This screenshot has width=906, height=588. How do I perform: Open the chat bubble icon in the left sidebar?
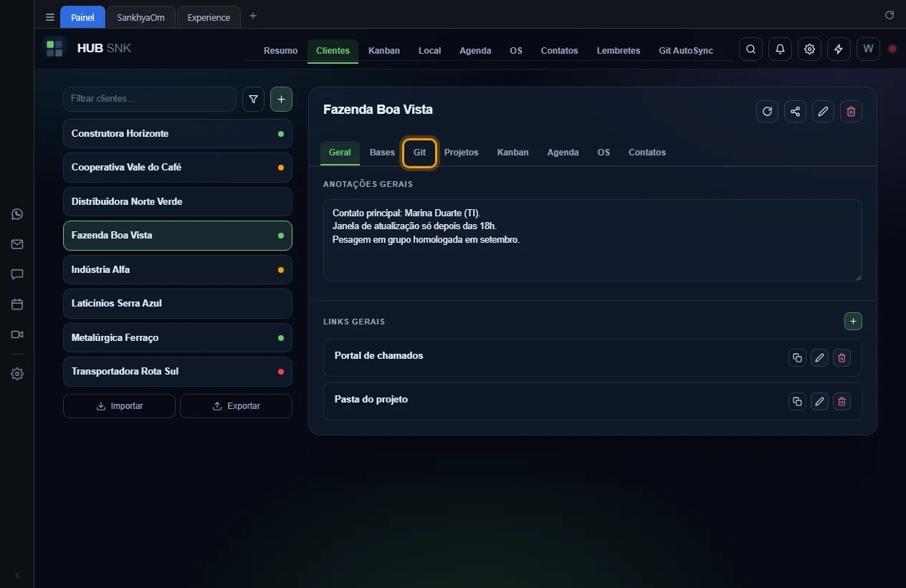pos(17,274)
